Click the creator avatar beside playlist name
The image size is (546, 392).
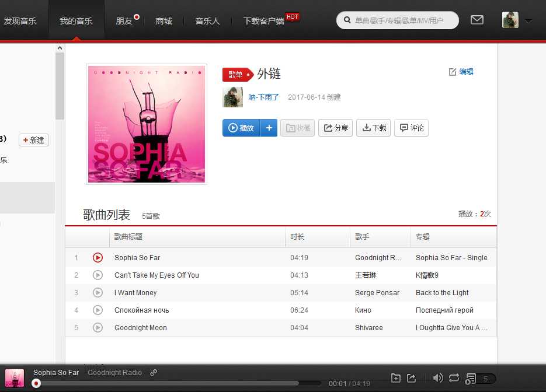(x=232, y=97)
